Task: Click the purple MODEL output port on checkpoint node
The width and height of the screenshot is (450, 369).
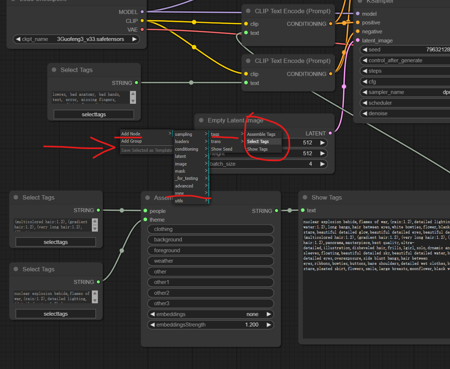Action: [x=142, y=12]
